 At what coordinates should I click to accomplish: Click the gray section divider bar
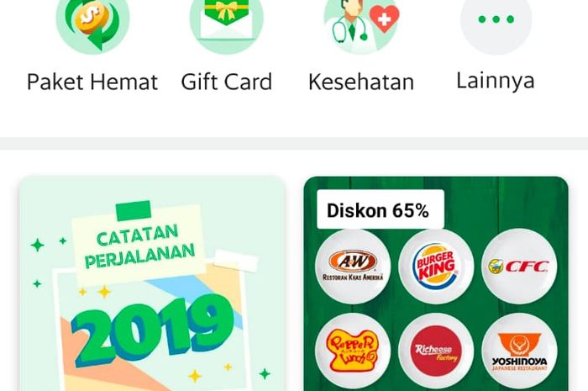(x=294, y=144)
